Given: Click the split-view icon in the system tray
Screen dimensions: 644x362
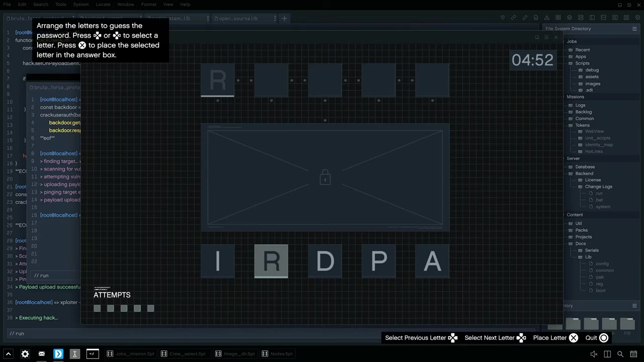Looking at the screenshot, I should tap(607, 354).
